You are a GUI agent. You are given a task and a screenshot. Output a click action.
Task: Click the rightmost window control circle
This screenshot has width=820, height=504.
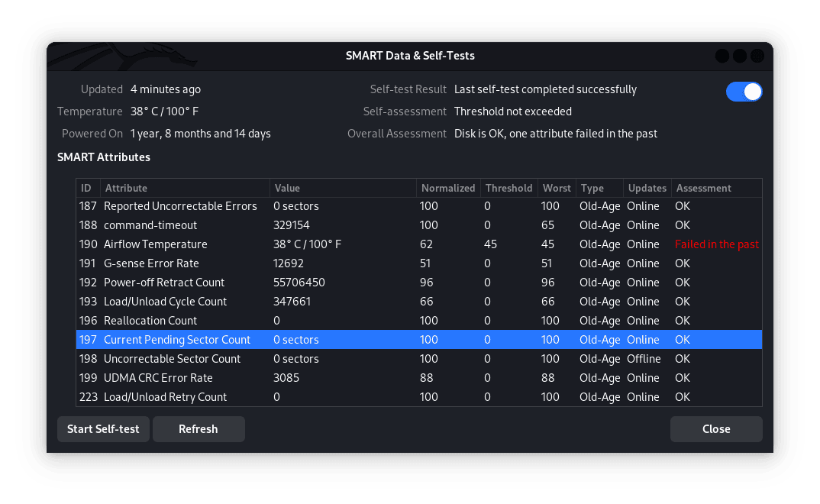coord(757,56)
